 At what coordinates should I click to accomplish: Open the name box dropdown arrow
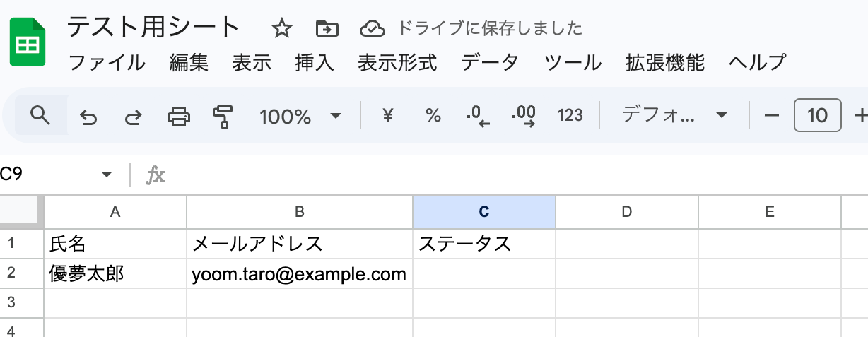[x=107, y=175]
